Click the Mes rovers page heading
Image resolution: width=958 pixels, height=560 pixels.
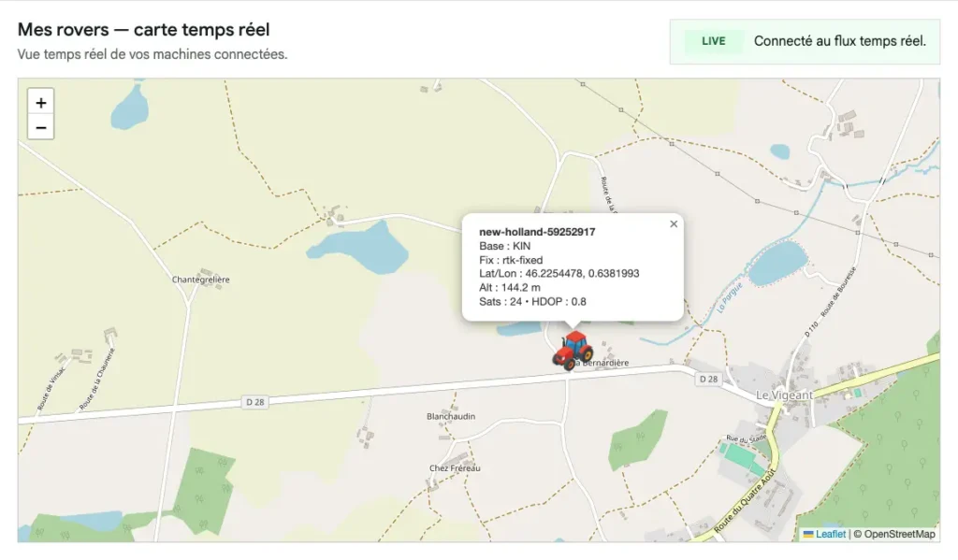click(x=143, y=30)
